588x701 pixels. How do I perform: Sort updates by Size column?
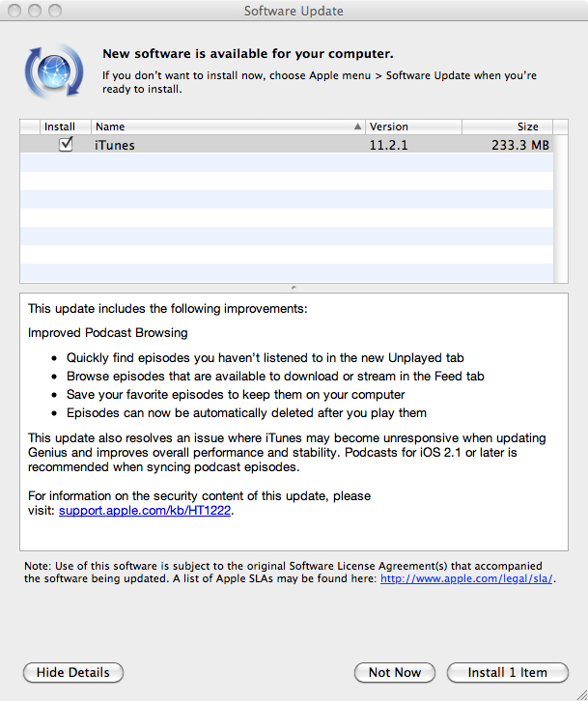pyautogui.click(x=508, y=126)
